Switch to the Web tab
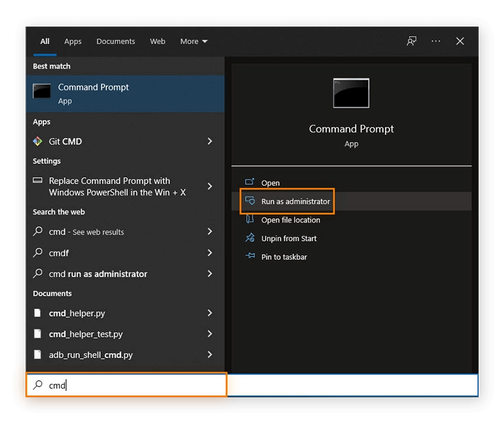 [x=157, y=42]
